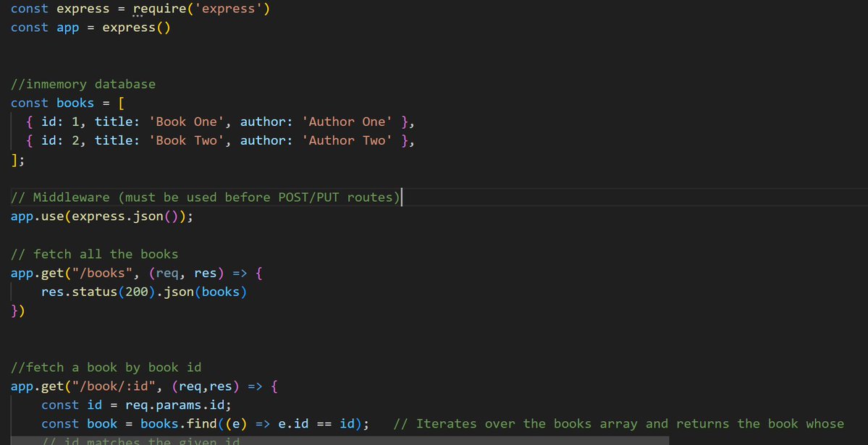Click the books array variable name
868x445 pixels.
[75, 103]
